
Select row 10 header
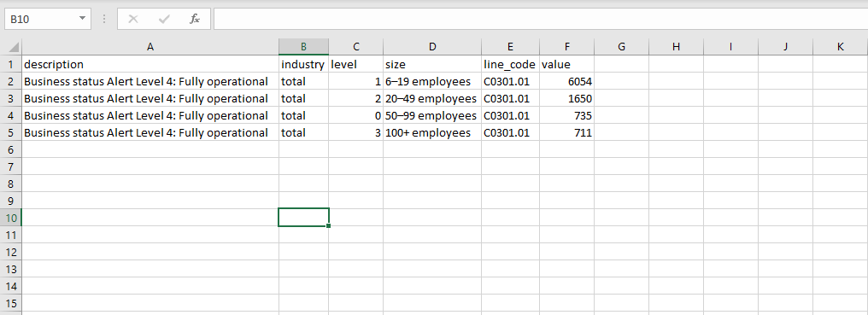(x=11, y=218)
